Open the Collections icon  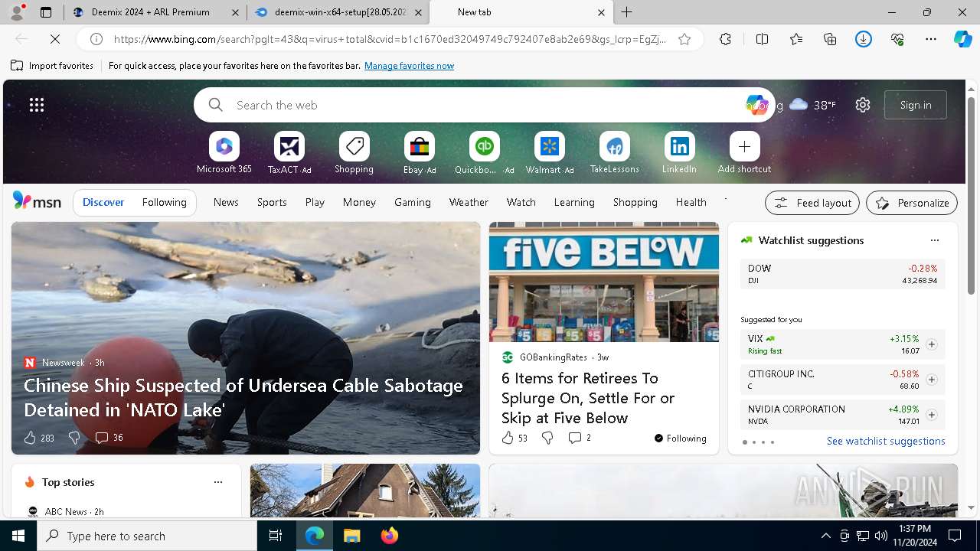point(830,38)
